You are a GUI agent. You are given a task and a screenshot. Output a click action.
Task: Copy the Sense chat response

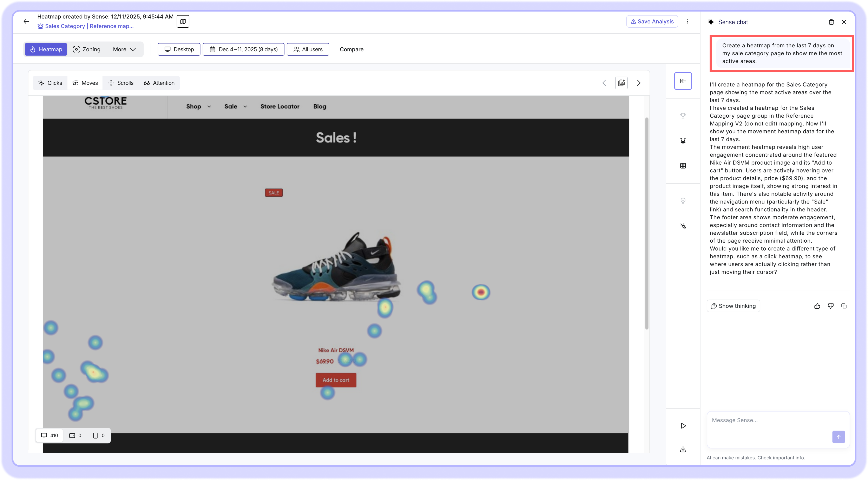(844, 306)
